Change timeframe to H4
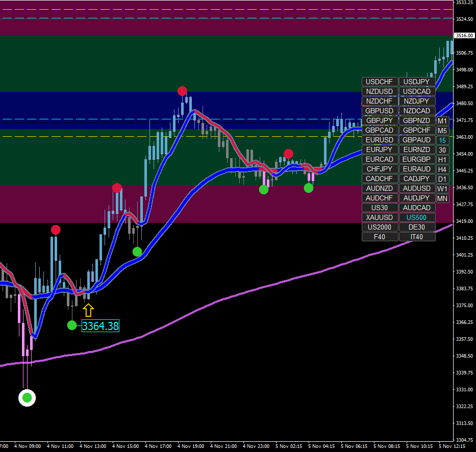476x452 pixels. click(442, 170)
